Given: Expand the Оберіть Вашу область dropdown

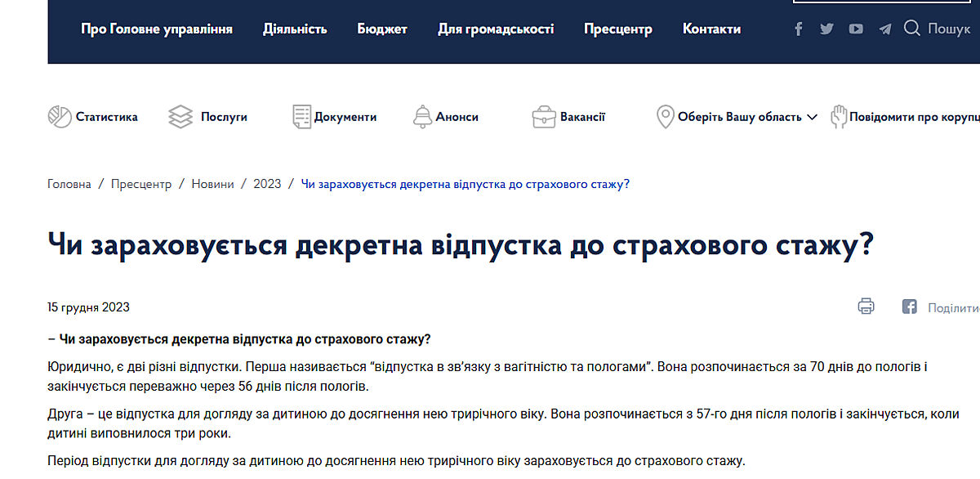Looking at the screenshot, I should pos(738,117).
